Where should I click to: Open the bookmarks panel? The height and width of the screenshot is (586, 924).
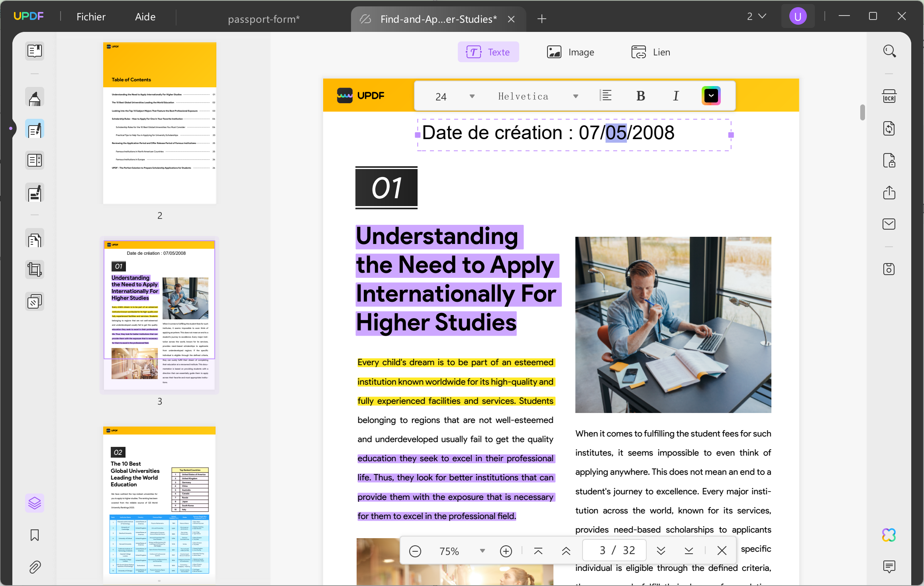[35, 535]
